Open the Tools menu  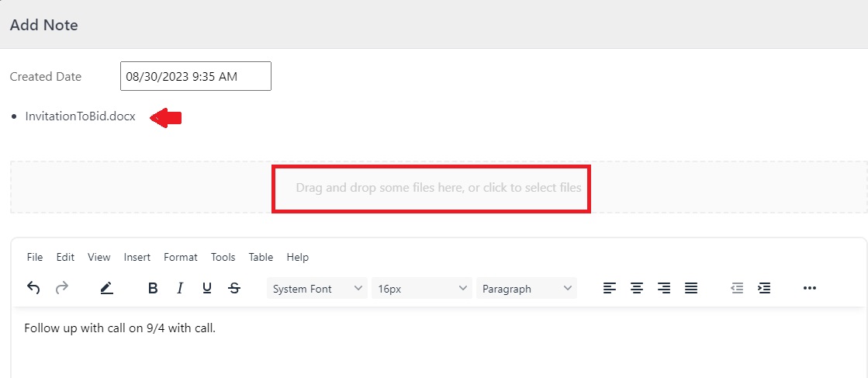click(223, 257)
